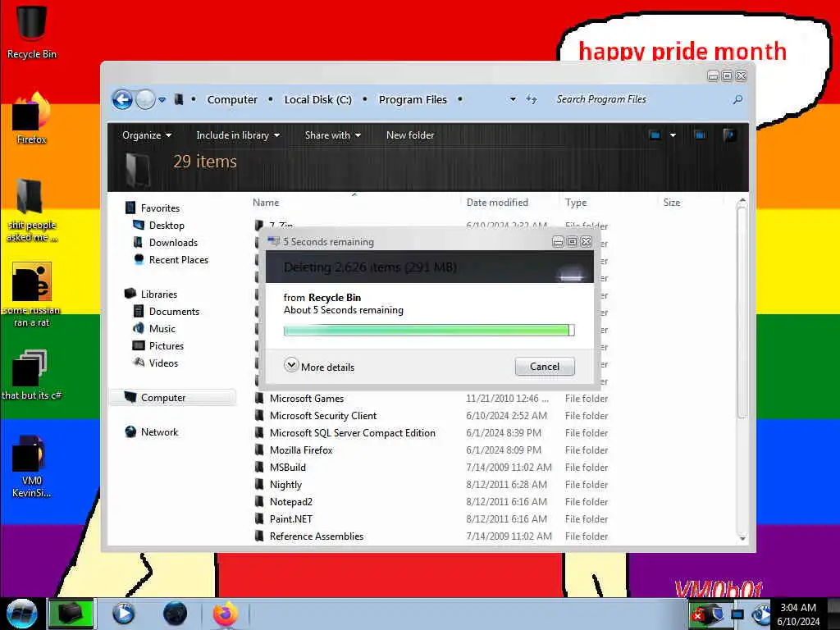Select Music library
840x630 pixels.
coord(162,328)
